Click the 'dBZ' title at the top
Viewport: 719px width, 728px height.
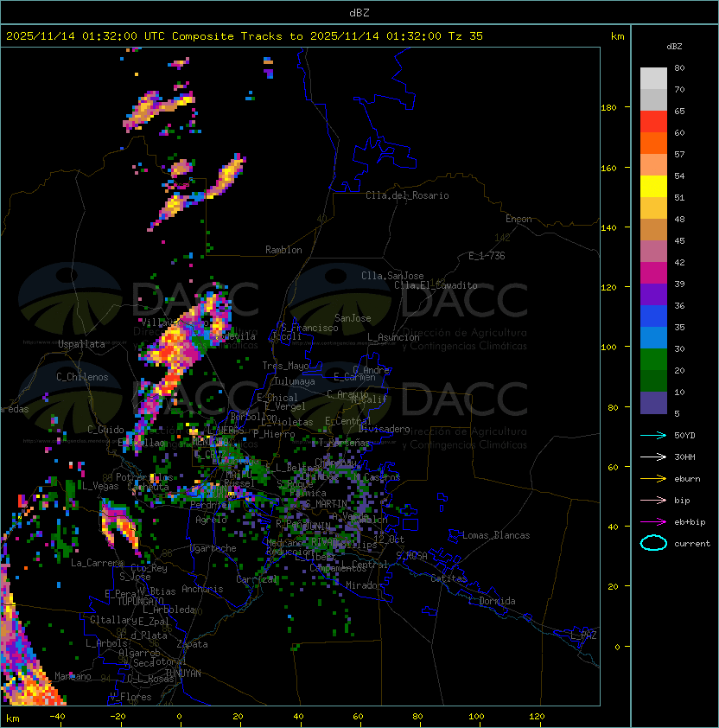359,12
